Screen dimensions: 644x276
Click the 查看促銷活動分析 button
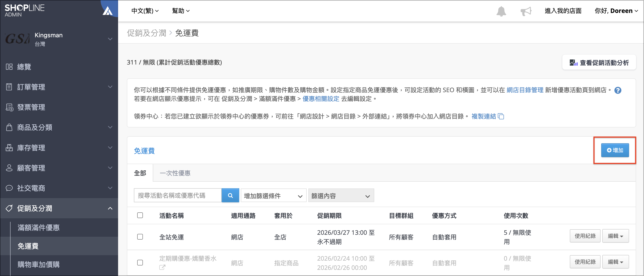click(x=599, y=63)
